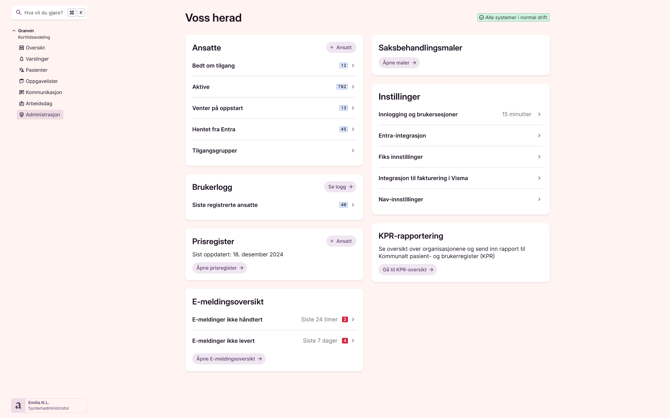This screenshot has height=418, width=670.
Task: Click the Se logg button
Action: pos(340,187)
